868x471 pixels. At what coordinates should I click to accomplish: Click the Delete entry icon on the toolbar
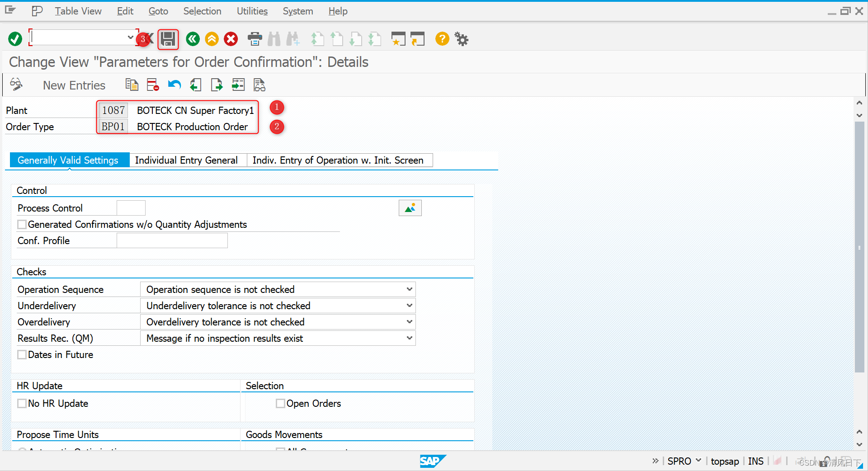coord(153,85)
